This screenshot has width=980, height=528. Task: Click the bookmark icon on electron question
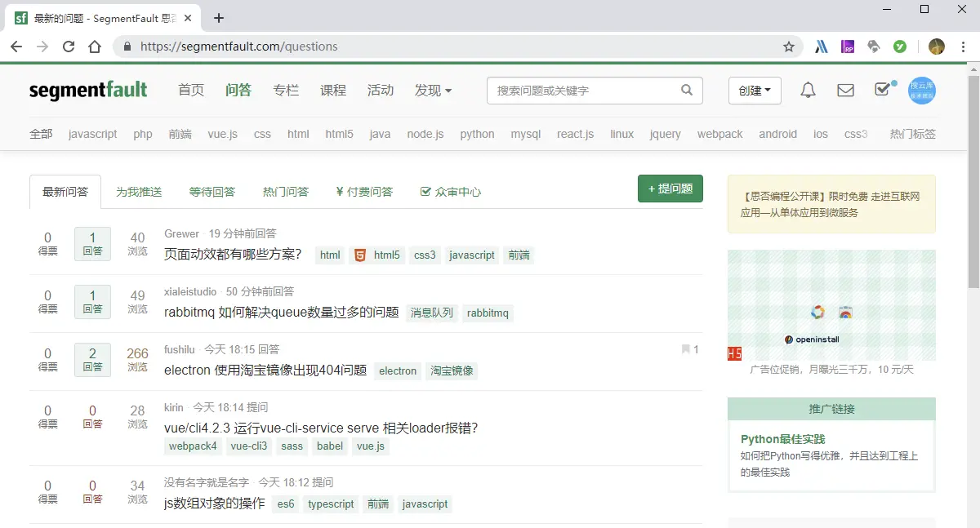pyautogui.click(x=686, y=349)
